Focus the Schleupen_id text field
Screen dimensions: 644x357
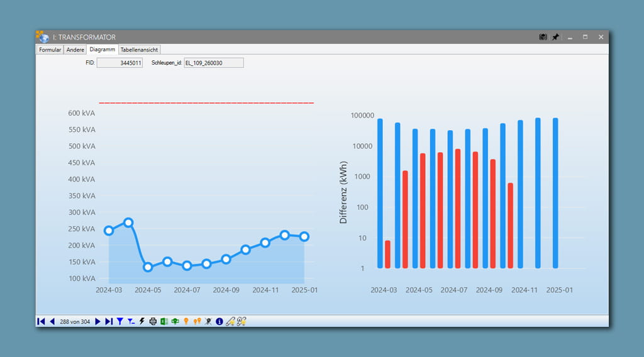click(213, 63)
